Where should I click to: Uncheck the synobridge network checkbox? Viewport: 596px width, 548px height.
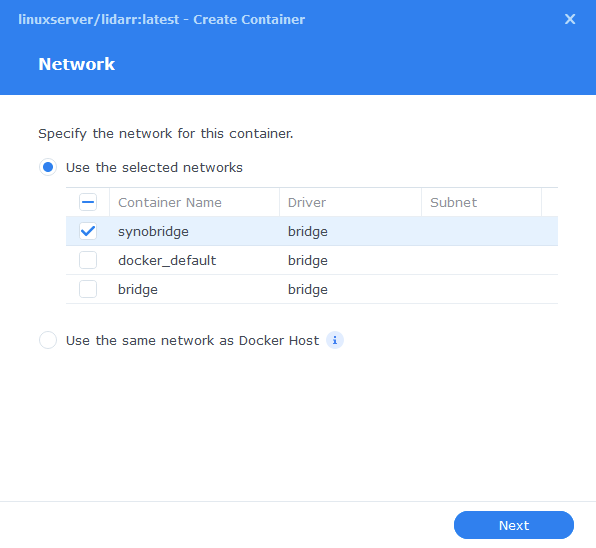88,231
